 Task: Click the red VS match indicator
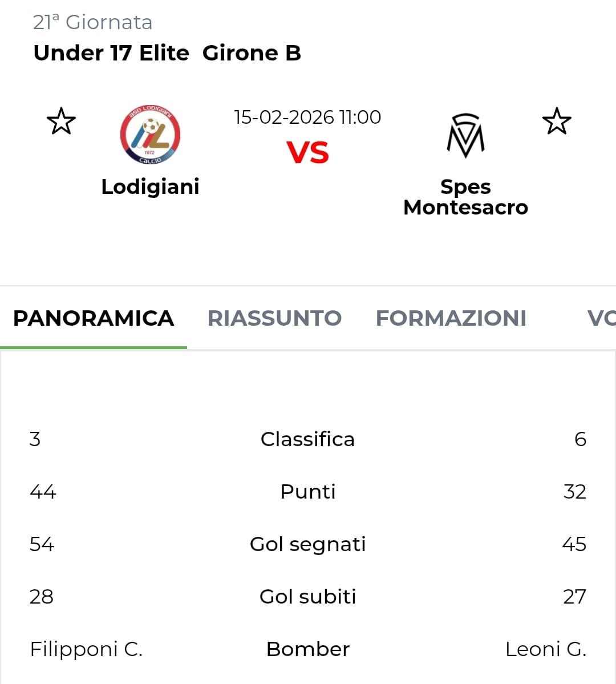point(307,153)
